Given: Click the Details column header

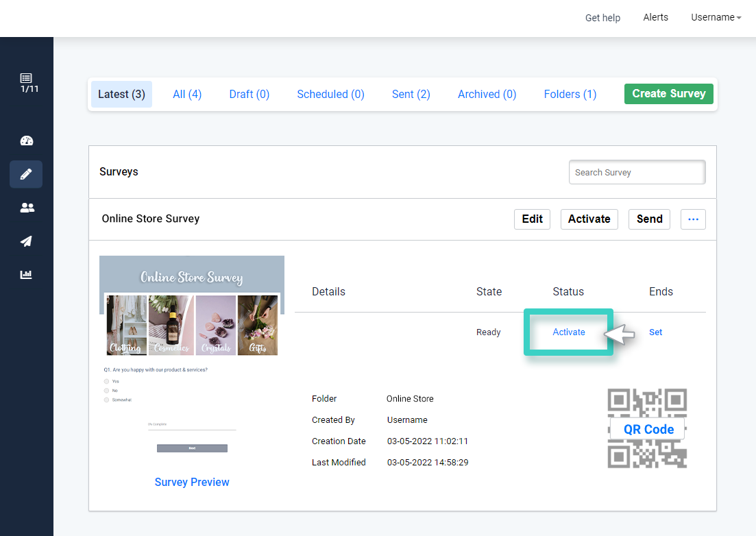Looking at the screenshot, I should click(328, 291).
